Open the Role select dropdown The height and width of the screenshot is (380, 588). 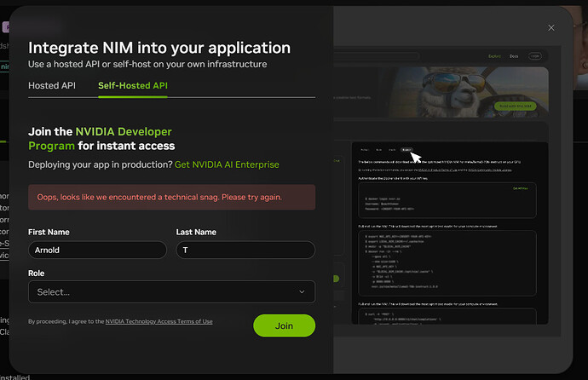coord(172,292)
